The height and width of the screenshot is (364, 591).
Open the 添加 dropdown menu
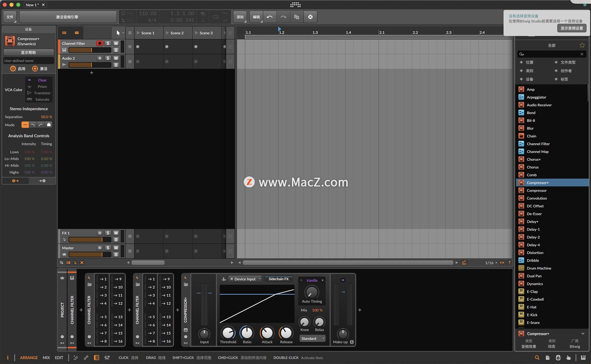pos(240,17)
